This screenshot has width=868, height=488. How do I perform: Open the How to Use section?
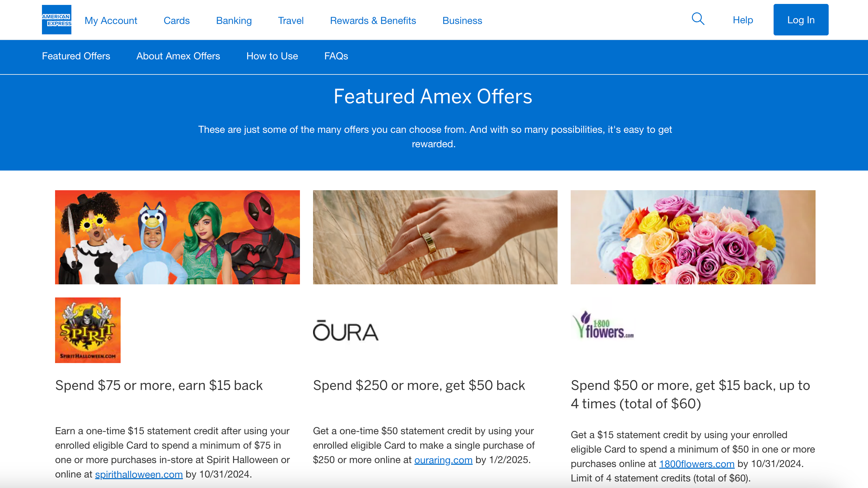point(272,56)
